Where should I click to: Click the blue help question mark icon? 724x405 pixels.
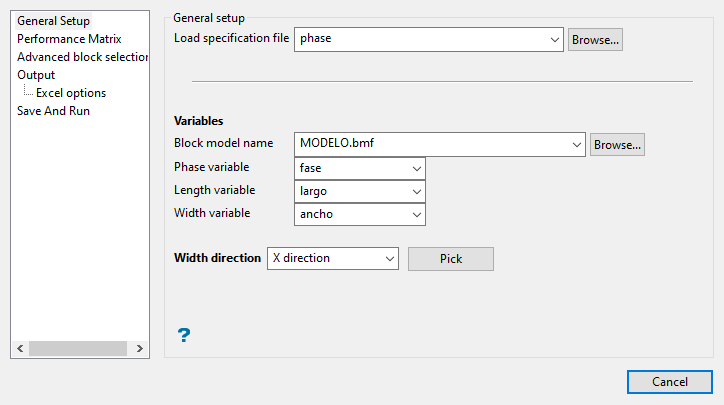[183, 335]
